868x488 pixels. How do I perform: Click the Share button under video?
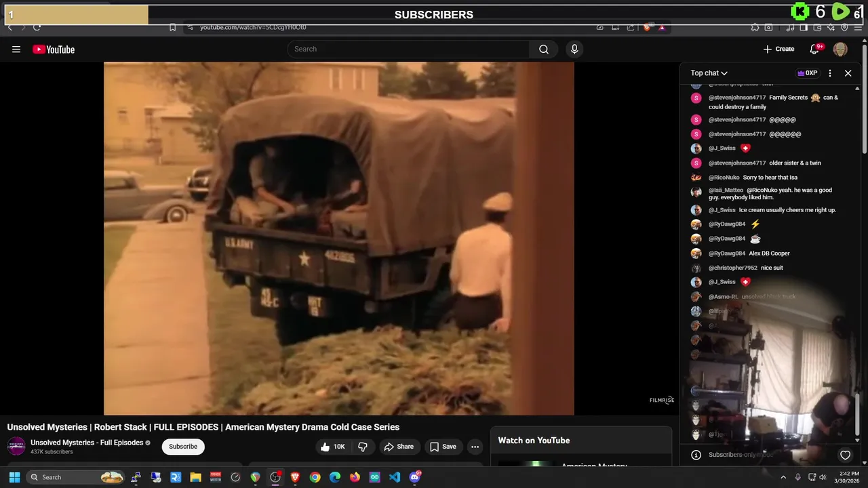399,447
